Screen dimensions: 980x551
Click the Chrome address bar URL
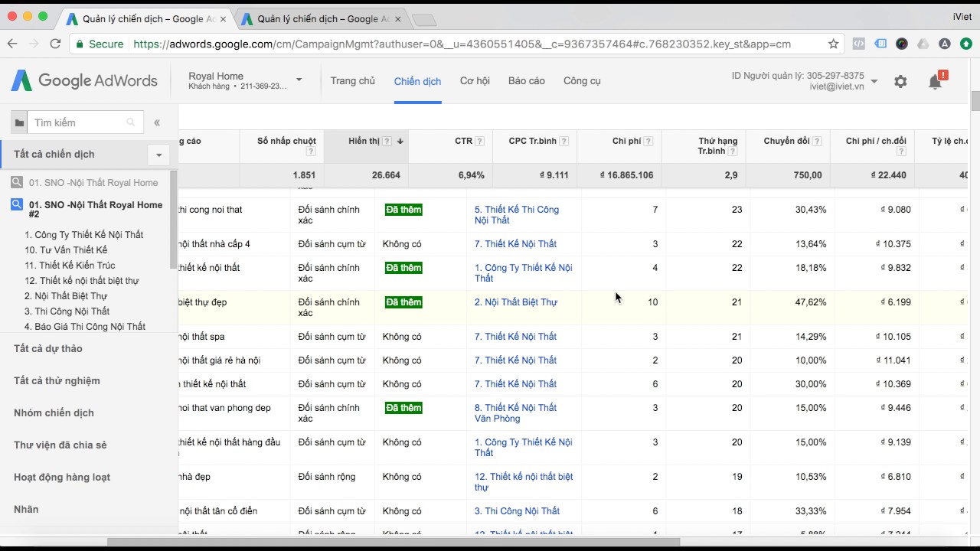point(462,44)
